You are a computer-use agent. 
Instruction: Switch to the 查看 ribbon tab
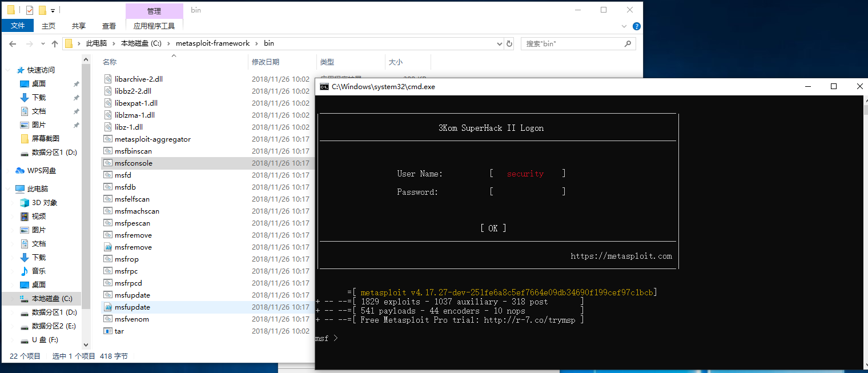point(109,26)
